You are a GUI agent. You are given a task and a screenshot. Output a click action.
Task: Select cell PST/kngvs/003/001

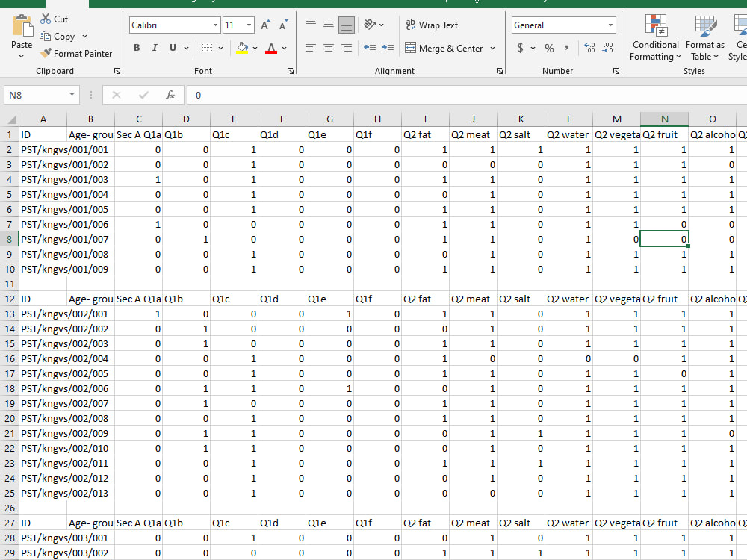[43, 538]
